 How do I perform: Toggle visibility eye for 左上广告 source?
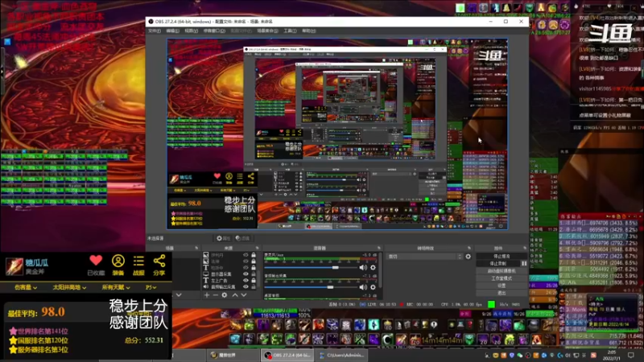point(246,280)
